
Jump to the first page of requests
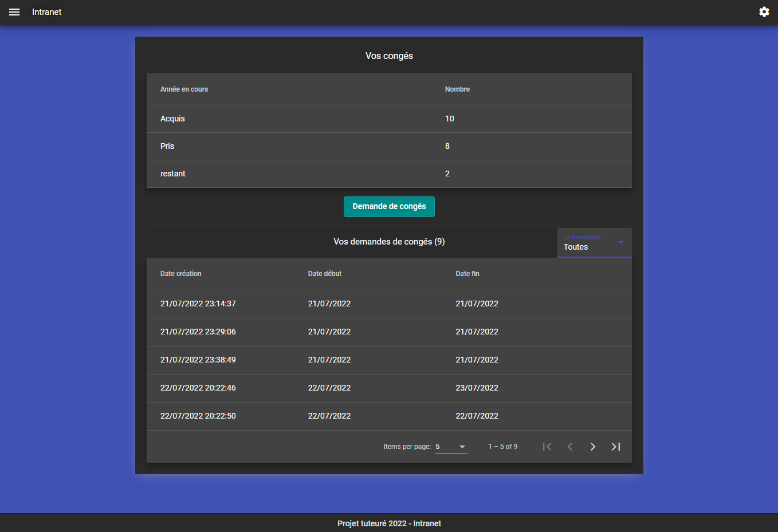[547, 446]
